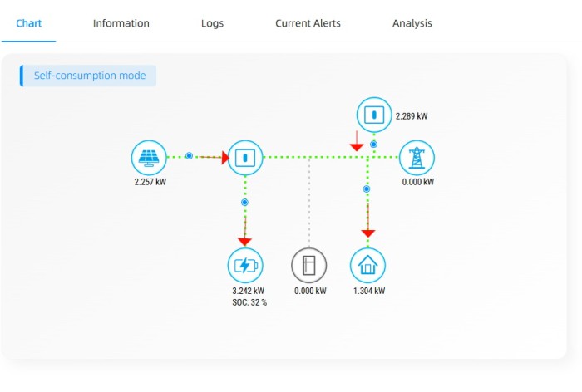This screenshot has width=582, height=392.
Task: Click the 1.304 kW home consumption value
Action: [x=368, y=292]
